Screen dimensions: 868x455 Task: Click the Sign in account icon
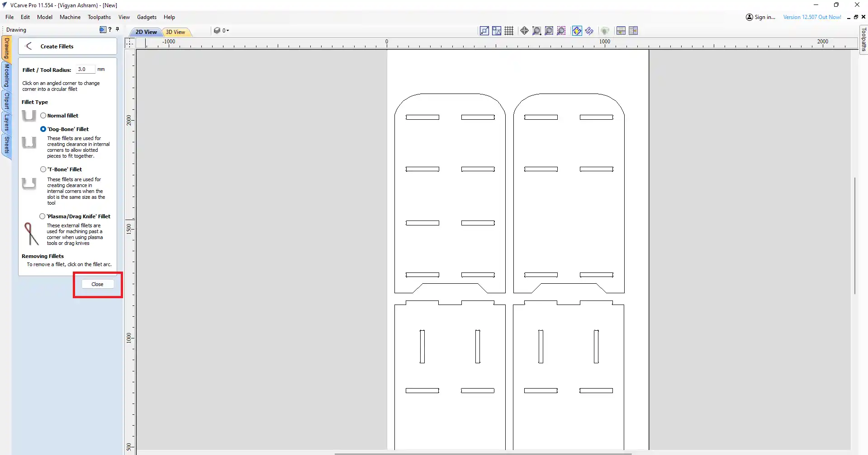coord(749,17)
